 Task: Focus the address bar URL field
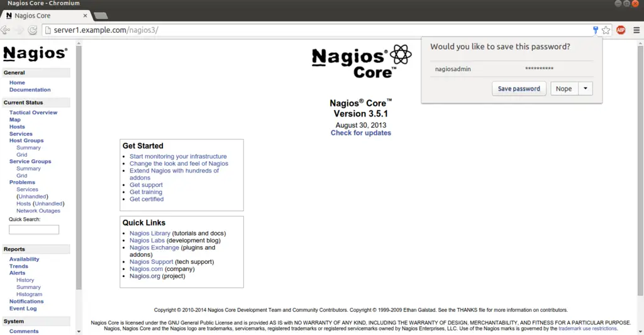pos(316,30)
